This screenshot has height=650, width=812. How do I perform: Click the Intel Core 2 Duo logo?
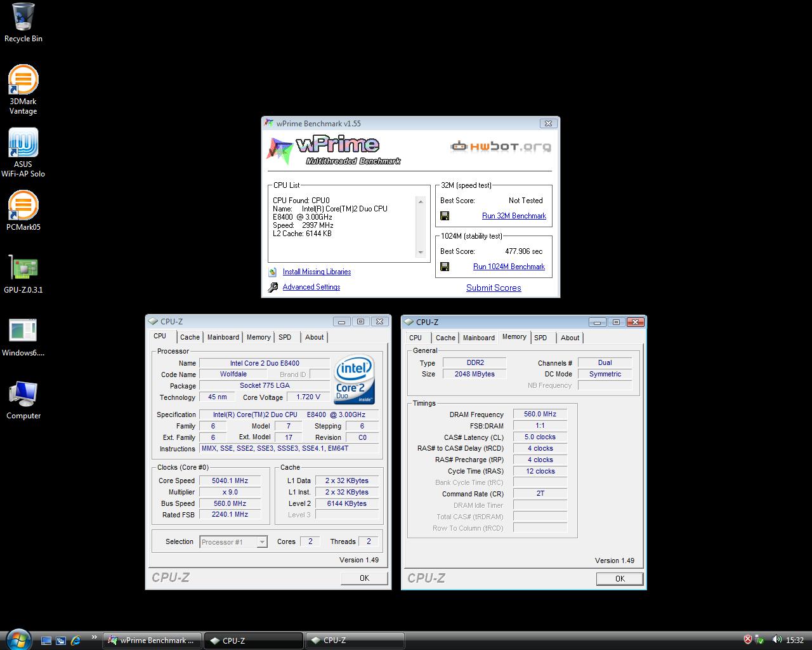354,380
